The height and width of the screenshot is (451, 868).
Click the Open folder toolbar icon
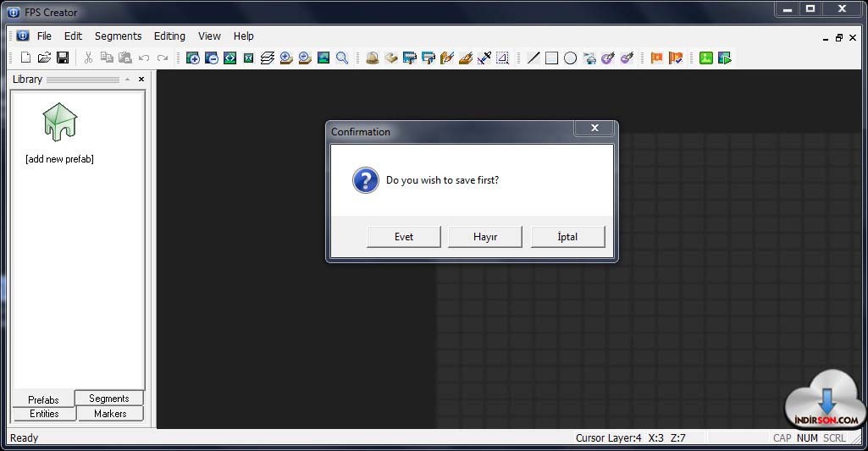[x=44, y=58]
